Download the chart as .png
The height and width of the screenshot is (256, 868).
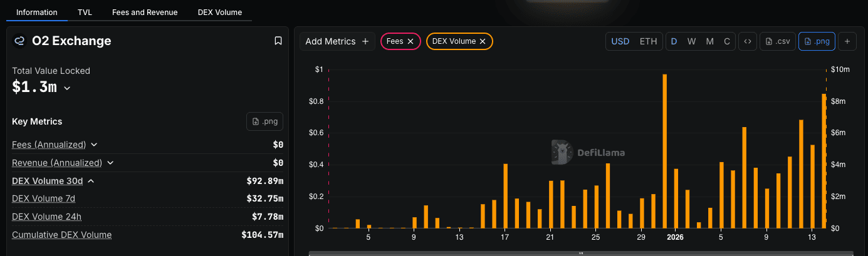point(817,41)
